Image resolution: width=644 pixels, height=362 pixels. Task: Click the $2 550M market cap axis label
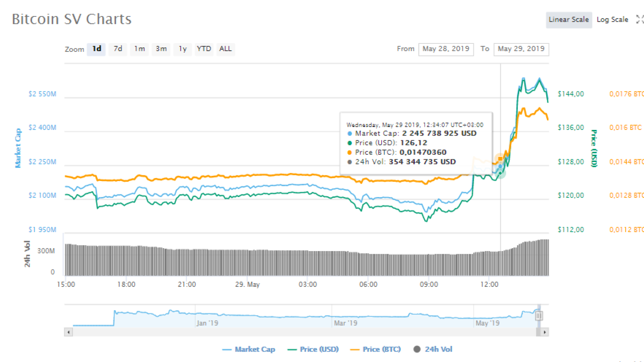tap(42, 94)
